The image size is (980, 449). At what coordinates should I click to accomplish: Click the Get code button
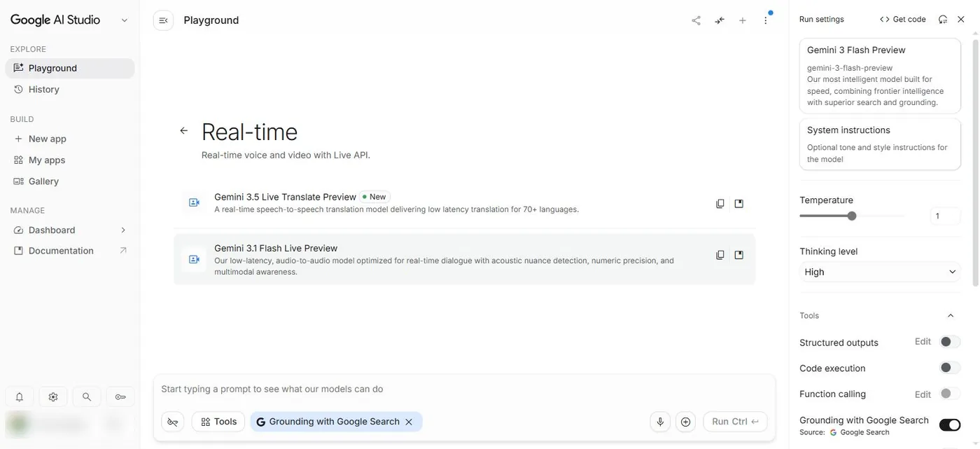click(903, 20)
